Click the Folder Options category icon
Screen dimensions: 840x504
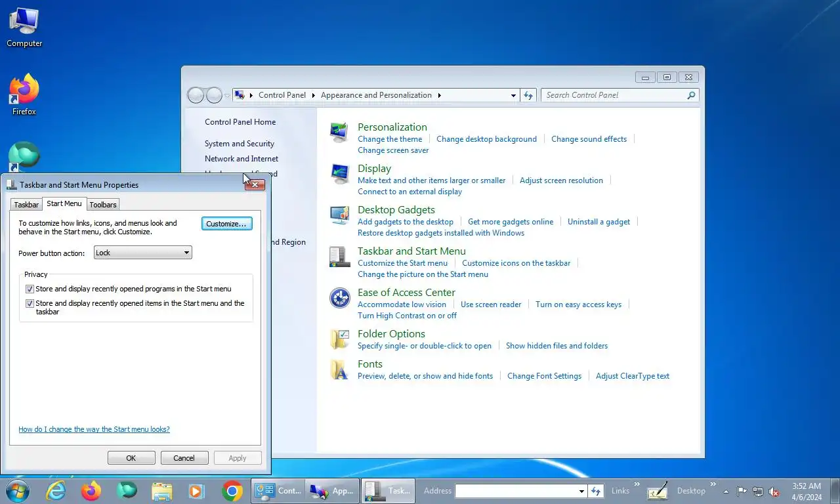coord(339,339)
